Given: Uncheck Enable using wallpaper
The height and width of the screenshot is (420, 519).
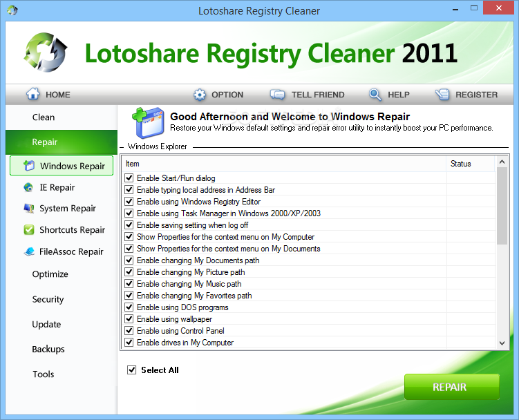Looking at the screenshot, I should coord(129,319).
